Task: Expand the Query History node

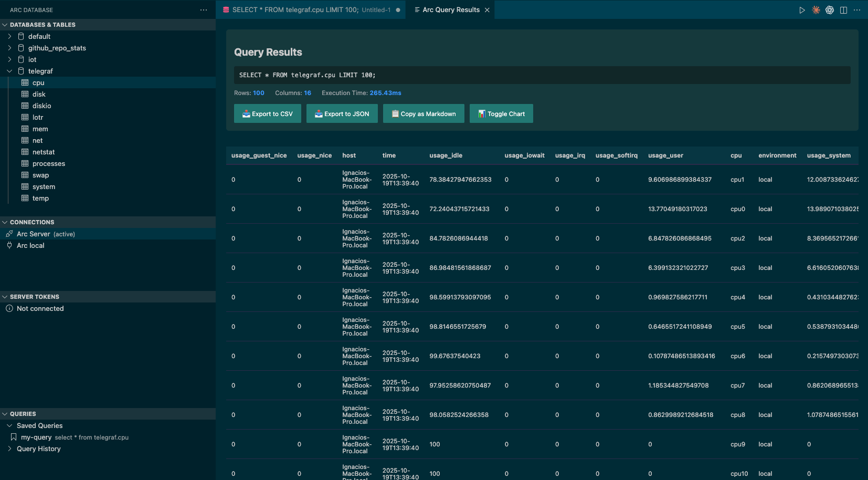Action: coord(9,448)
